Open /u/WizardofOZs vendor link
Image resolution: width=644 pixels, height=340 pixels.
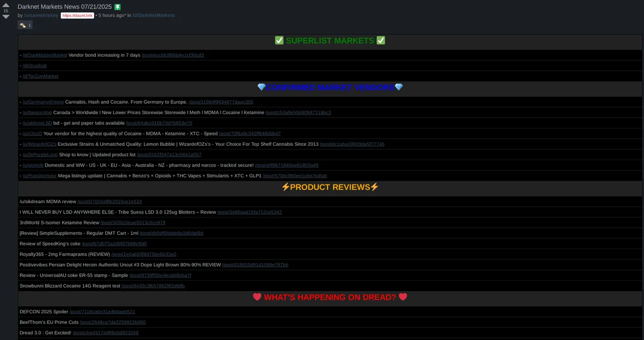(x=40, y=144)
